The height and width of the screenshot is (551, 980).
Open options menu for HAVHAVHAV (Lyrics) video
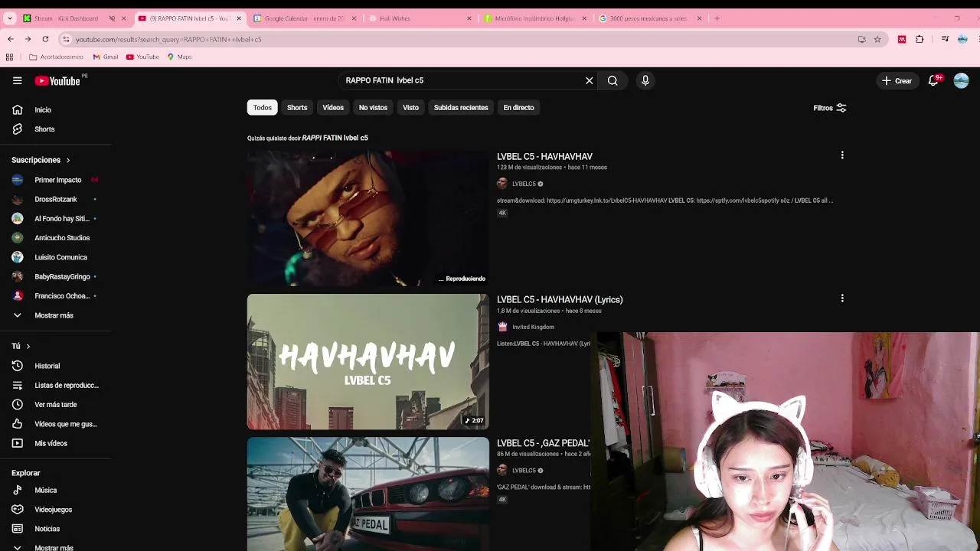(x=842, y=298)
